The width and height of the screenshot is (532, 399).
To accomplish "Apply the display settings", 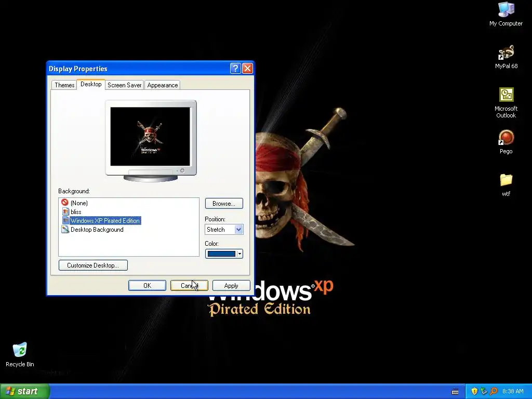I will coord(231,286).
